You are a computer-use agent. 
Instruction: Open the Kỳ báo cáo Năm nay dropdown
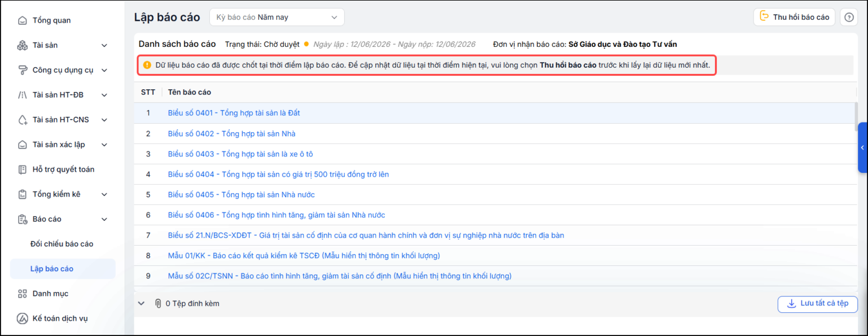point(277,17)
